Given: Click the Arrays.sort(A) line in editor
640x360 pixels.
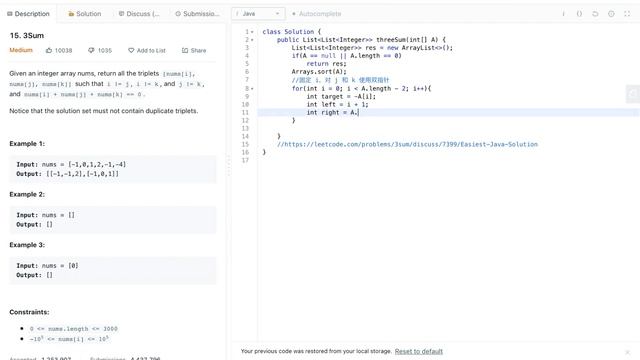Looking at the screenshot, I should click(x=319, y=72).
